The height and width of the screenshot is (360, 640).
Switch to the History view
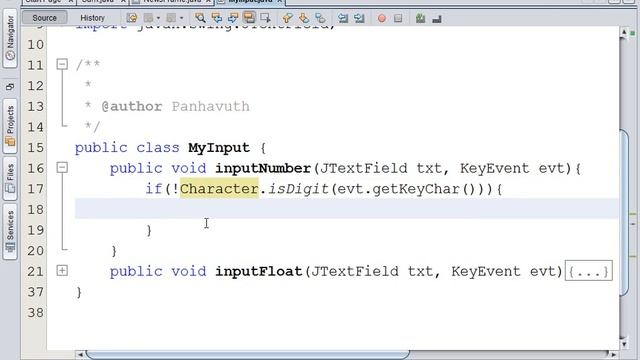tap(92, 18)
